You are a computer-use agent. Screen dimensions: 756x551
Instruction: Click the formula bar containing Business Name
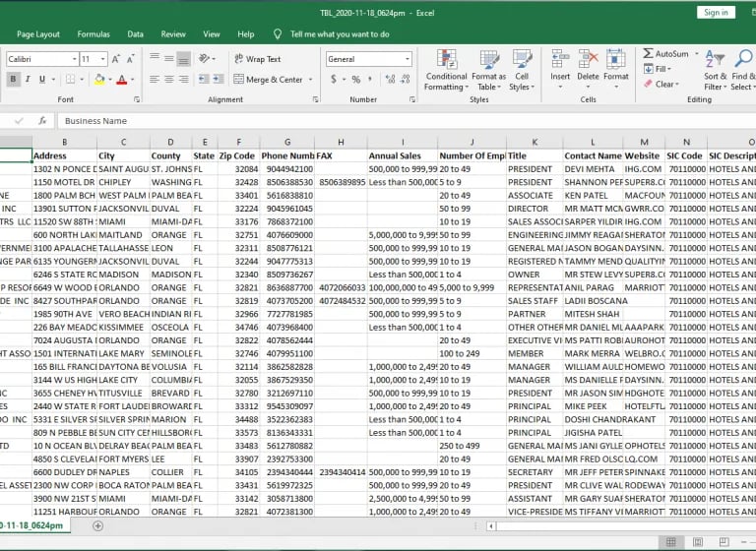pyautogui.click(x=405, y=120)
